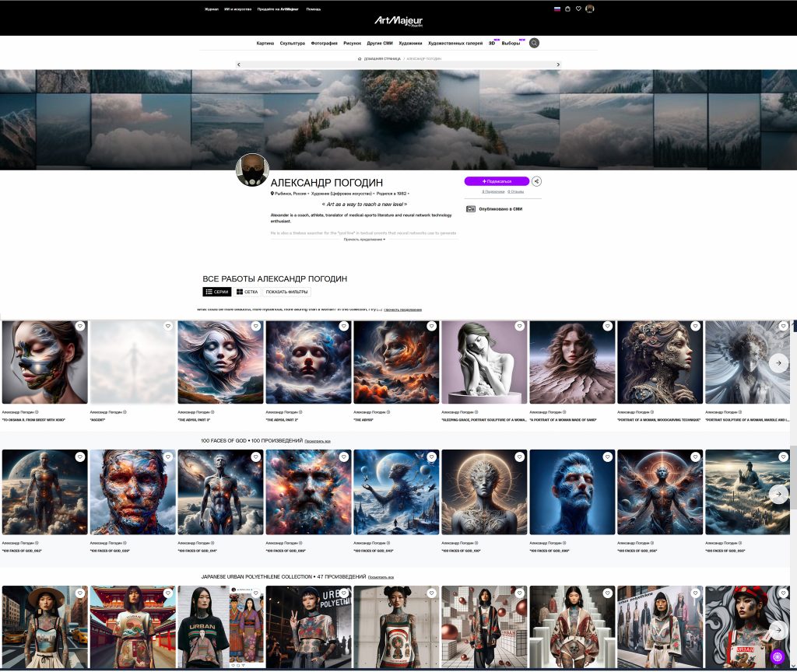
Task: Show filters via Показать фильтры
Action: (x=286, y=292)
